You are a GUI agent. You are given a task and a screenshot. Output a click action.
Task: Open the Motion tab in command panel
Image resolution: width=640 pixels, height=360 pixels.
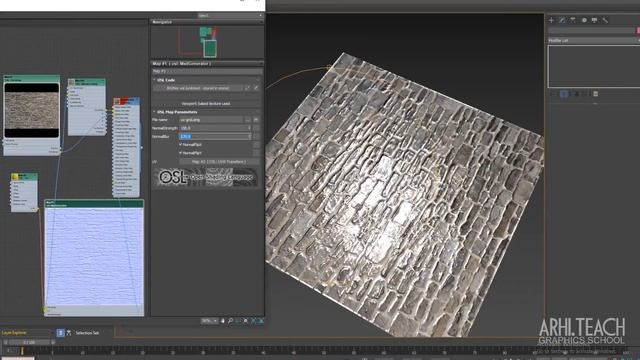click(x=584, y=20)
